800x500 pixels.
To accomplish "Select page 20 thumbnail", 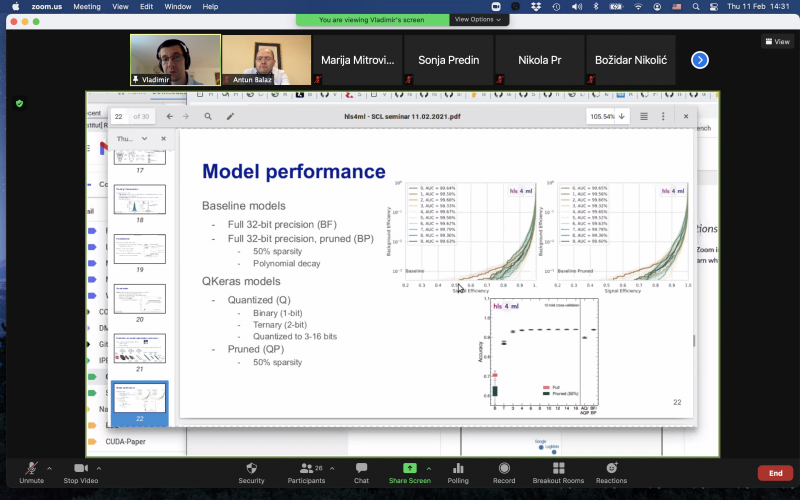I will pos(140,299).
